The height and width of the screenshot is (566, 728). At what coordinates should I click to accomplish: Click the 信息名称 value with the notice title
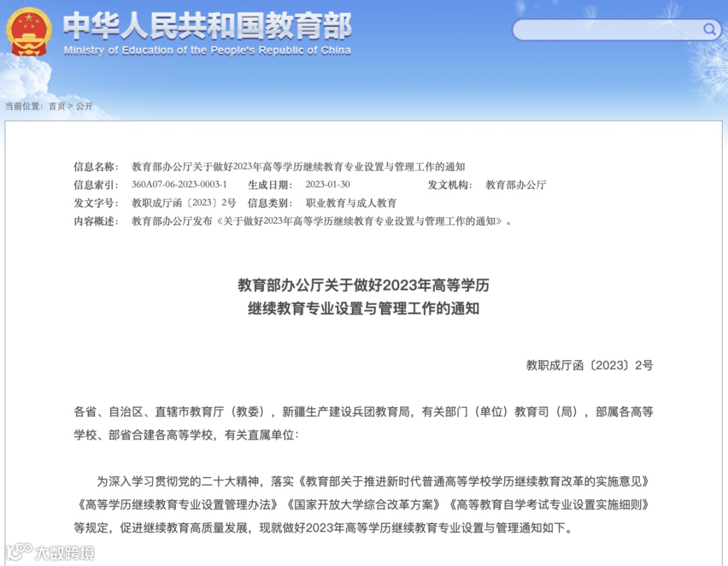coord(299,167)
